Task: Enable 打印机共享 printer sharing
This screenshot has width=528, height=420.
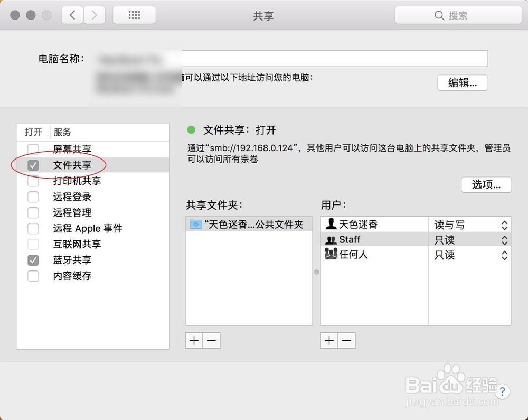Action: [33, 181]
